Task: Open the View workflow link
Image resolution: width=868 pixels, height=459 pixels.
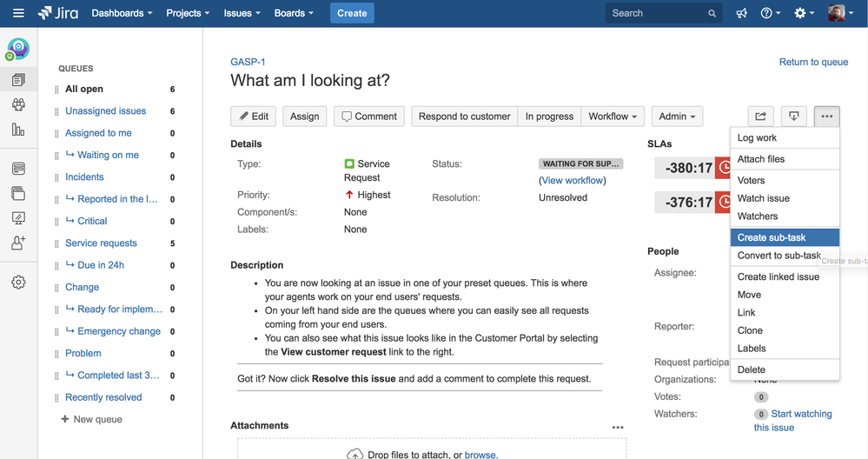Action: pyautogui.click(x=573, y=181)
